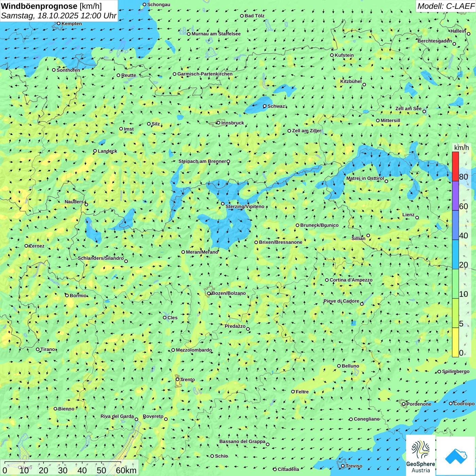Click the 'Modell: C-LAEF' label
Image resolution: width=476 pixels, height=476 pixels.
445,6
